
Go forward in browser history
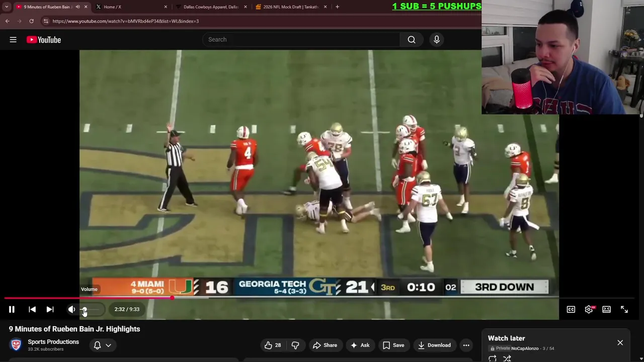click(x=20, y=21)
